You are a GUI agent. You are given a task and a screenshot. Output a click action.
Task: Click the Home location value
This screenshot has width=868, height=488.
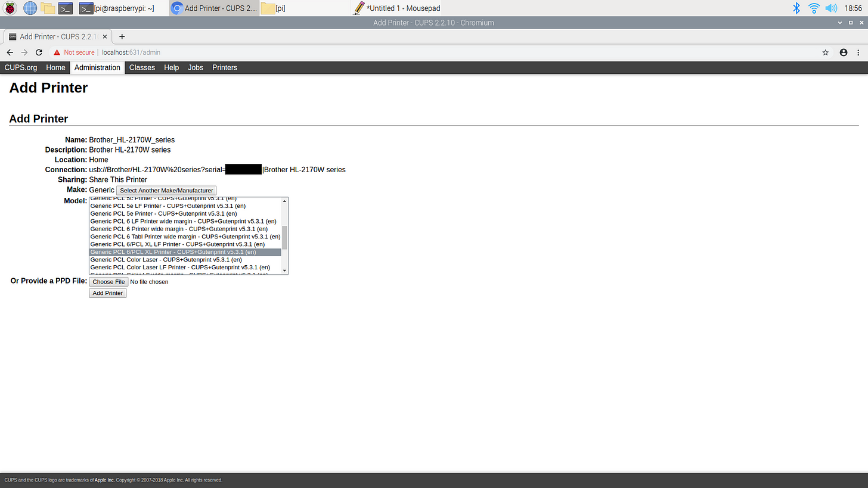coord(99,160)
